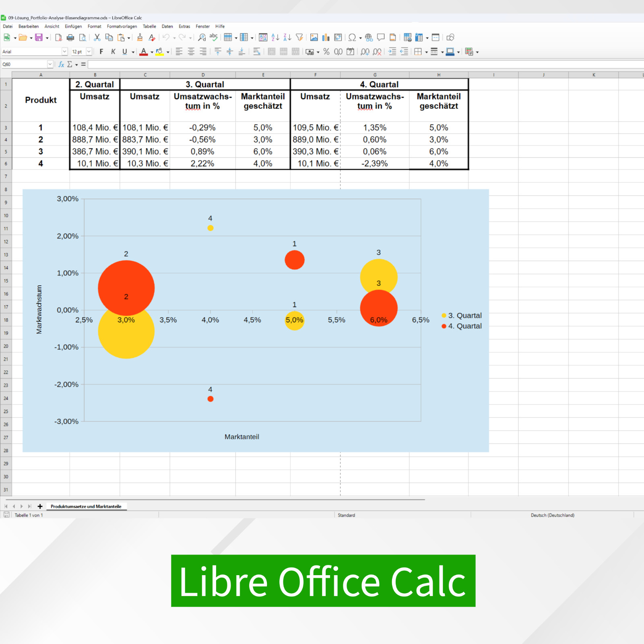Insert pivot table icon
This screenshot has height=644, width=644.
pyautogui.click(x=338, y=37)
